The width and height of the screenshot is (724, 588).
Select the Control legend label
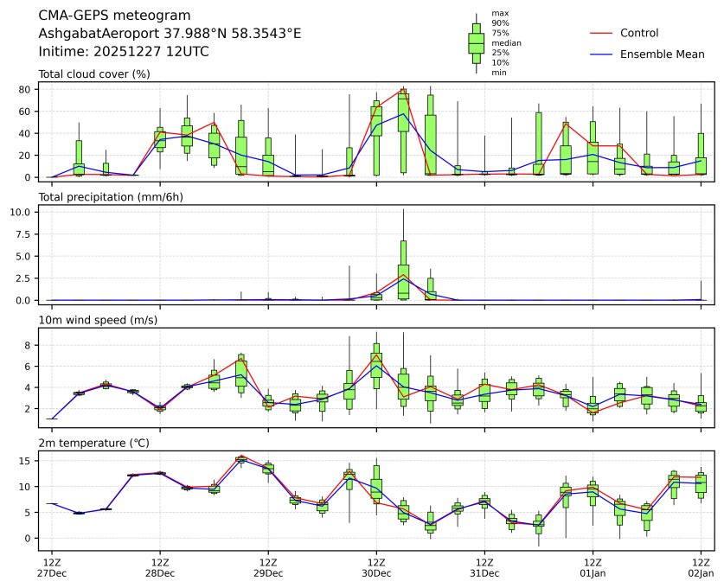point(639,33)
